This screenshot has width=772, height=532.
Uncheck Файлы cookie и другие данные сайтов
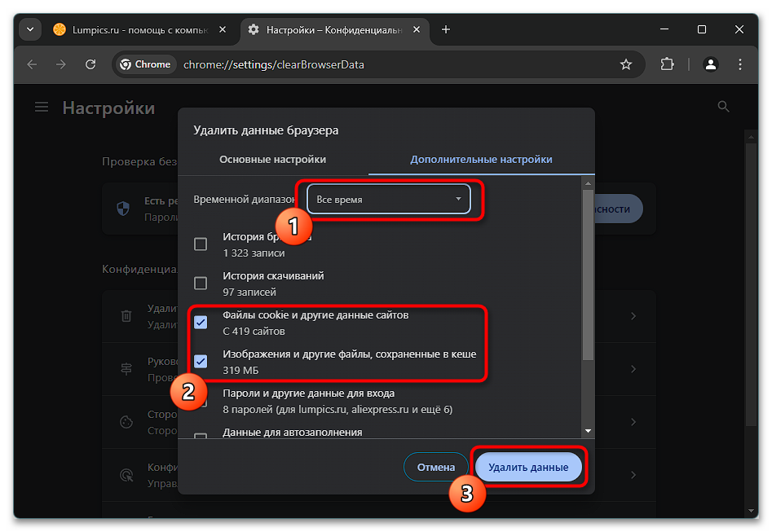(x=201, y=323)
